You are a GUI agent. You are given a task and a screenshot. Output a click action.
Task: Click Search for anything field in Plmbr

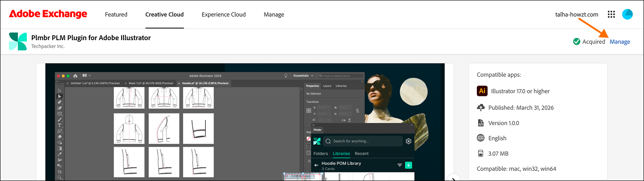click(363, 141)
